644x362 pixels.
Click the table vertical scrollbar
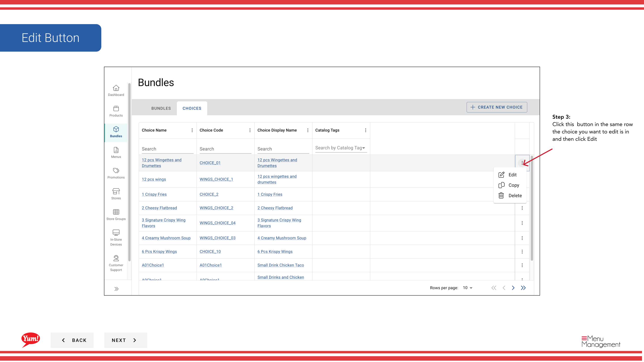(532, 208)
